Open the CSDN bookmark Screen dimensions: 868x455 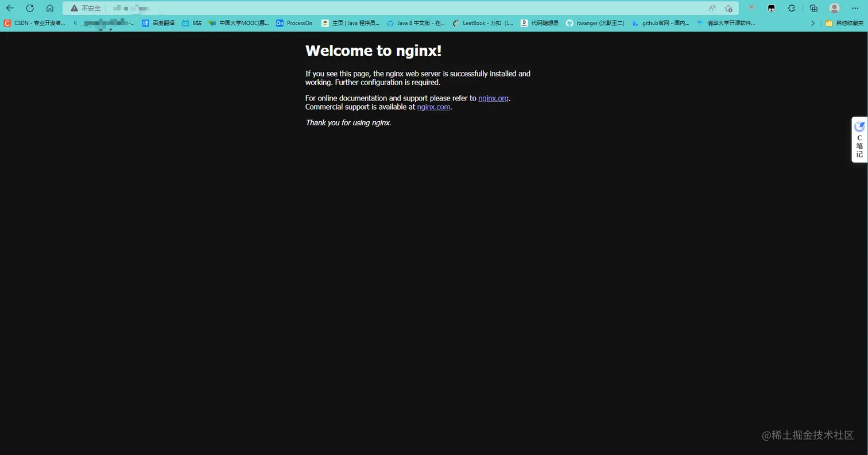(34, 23)
